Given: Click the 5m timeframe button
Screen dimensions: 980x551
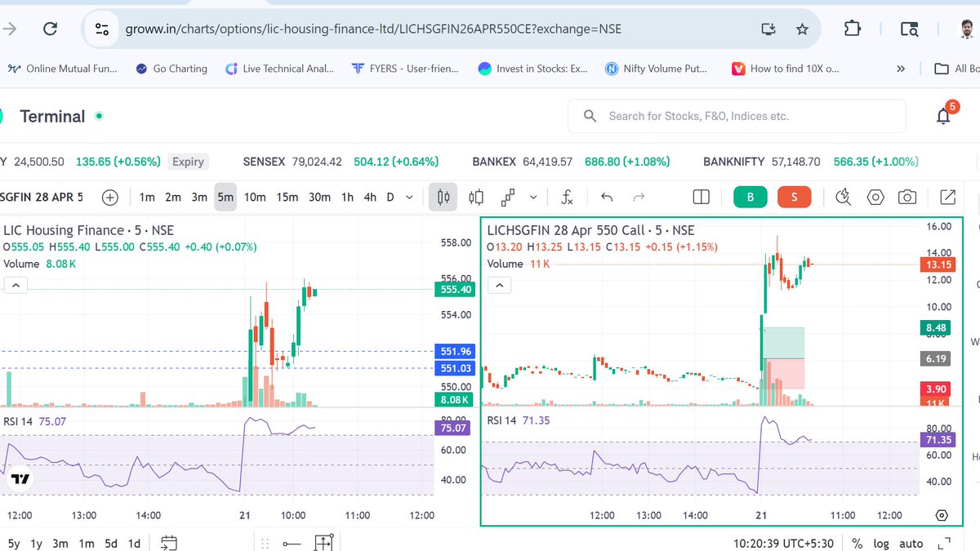Looking at the screenshot, I should 225,197.
